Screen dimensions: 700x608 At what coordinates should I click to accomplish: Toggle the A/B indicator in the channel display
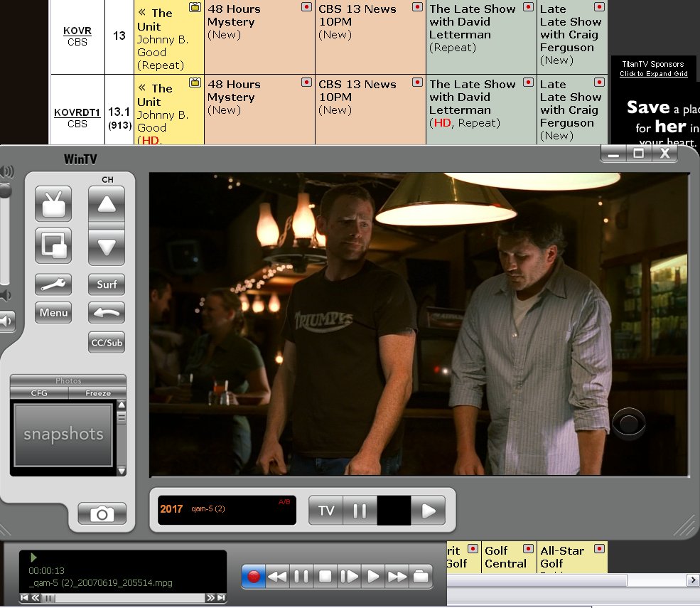coord(284,501)
